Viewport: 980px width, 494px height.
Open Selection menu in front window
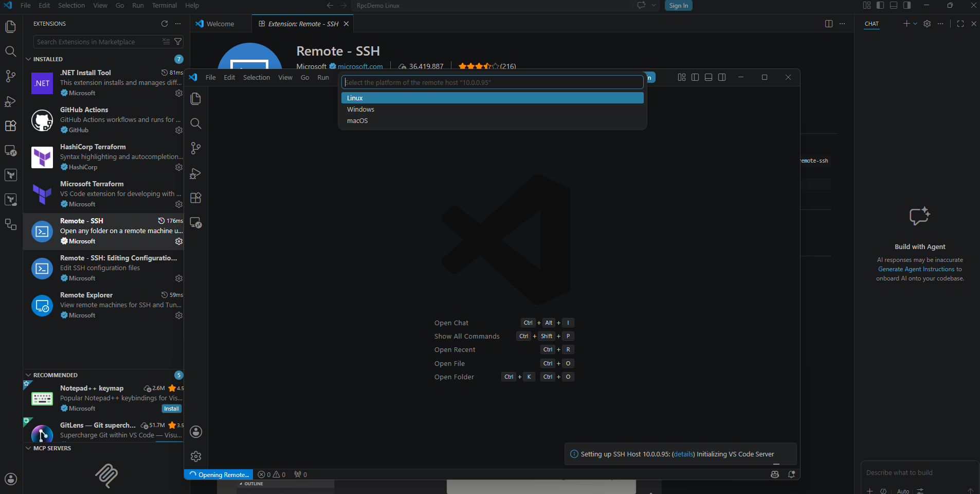pyautogui.click(x=257, y=77)
